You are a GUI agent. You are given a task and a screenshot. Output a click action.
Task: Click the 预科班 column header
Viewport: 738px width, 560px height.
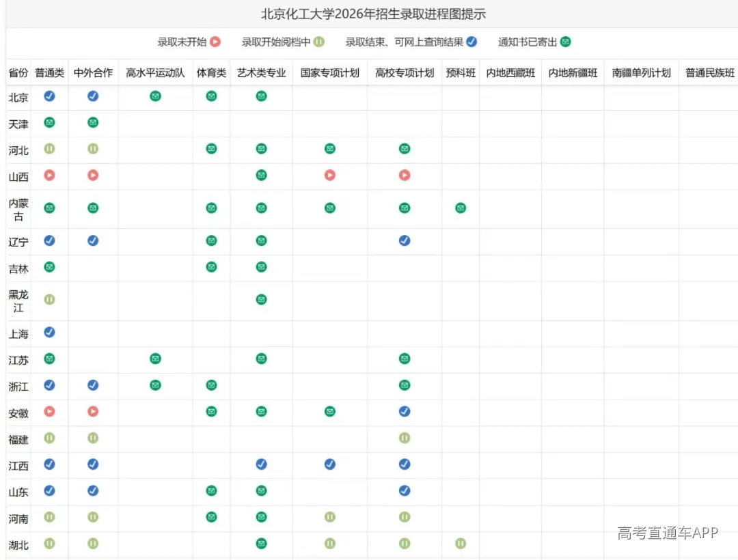[x=461, y=73]
